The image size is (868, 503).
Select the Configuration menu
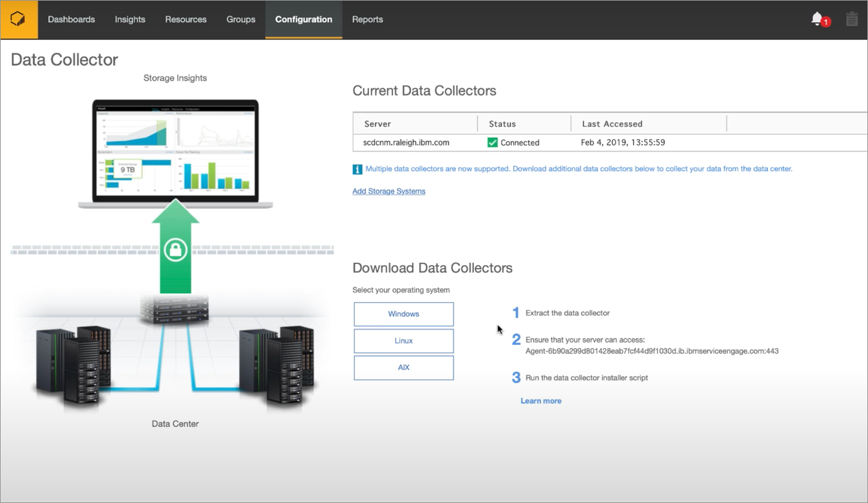tap(304, 19)
